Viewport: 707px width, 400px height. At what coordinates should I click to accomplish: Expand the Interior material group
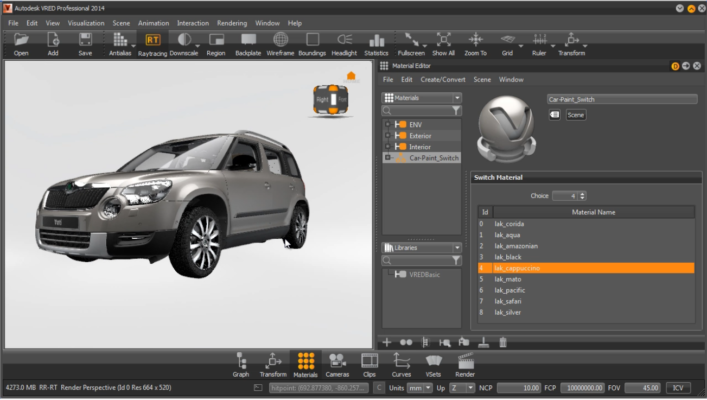(387, 147)
